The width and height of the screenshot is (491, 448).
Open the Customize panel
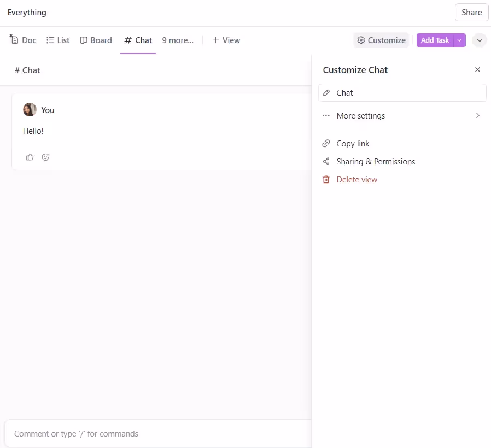point(381,40)
